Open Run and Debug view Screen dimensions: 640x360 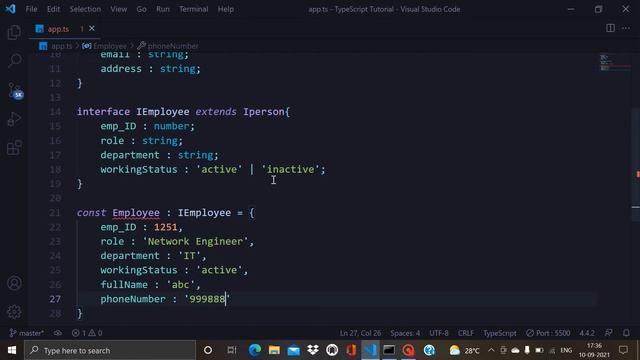(14, 119)
